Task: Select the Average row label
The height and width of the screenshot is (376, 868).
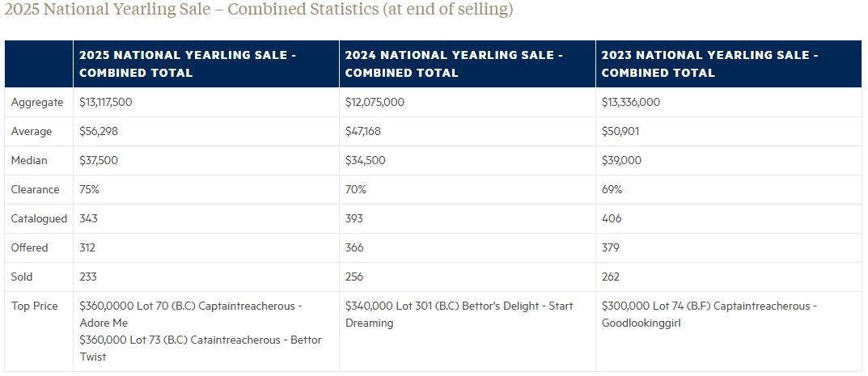Action: 32,132
